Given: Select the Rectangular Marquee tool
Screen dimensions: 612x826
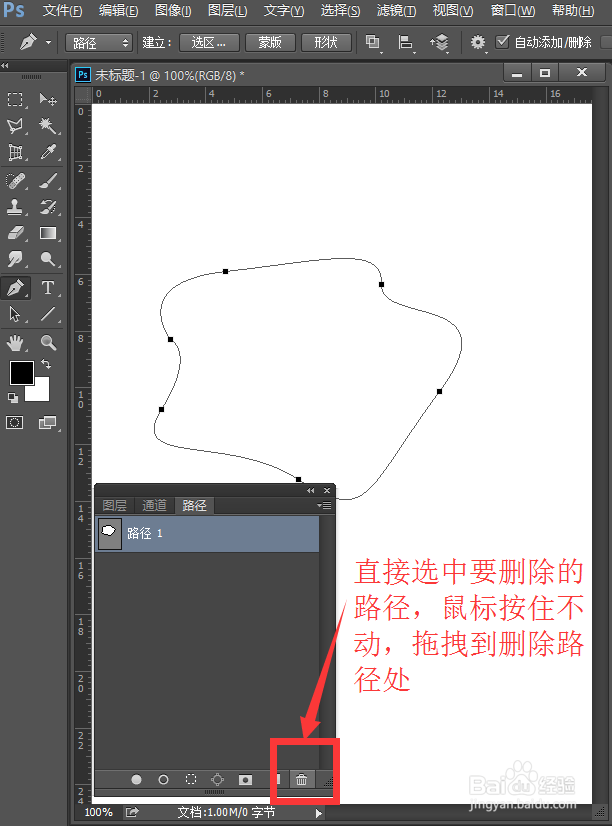Looking at the screenshot, I should coord(15,100).
